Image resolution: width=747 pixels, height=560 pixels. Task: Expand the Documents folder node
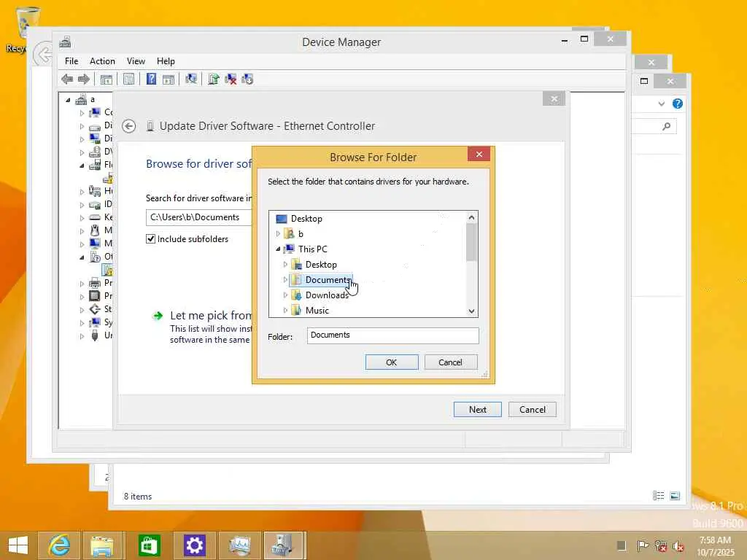pos(285,279)
